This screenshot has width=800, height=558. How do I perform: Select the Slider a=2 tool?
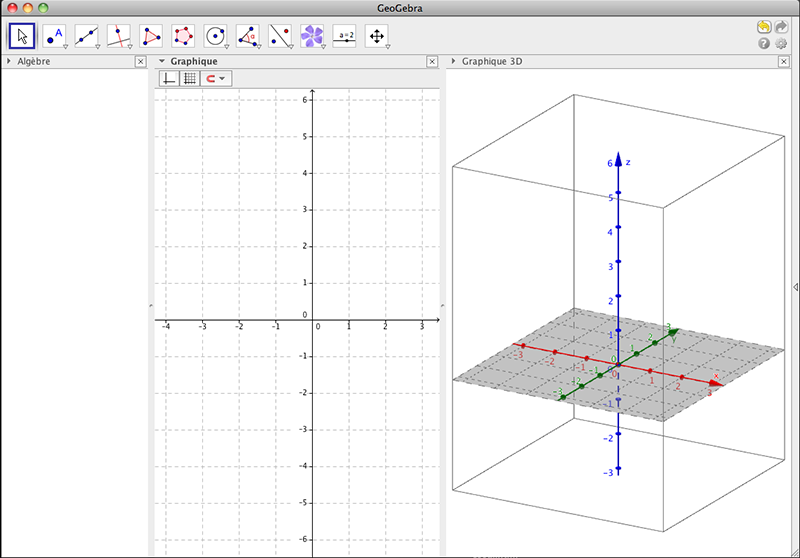click(x=344, y=36)
